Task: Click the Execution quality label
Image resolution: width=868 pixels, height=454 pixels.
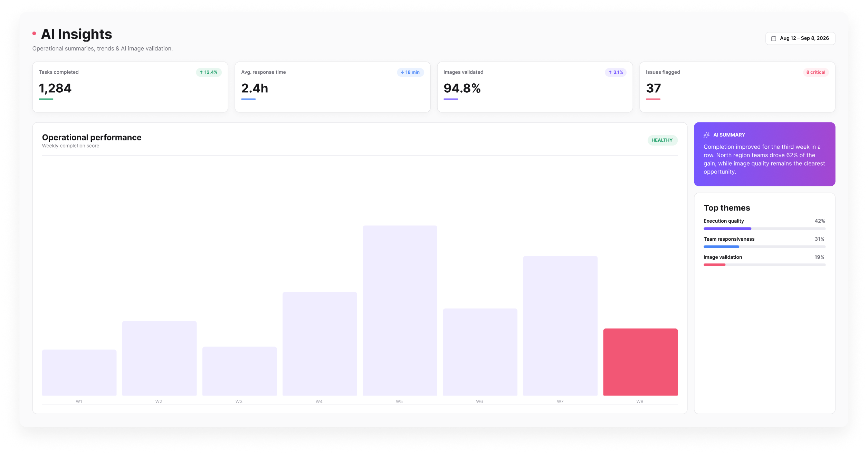Action: (724, 221)
